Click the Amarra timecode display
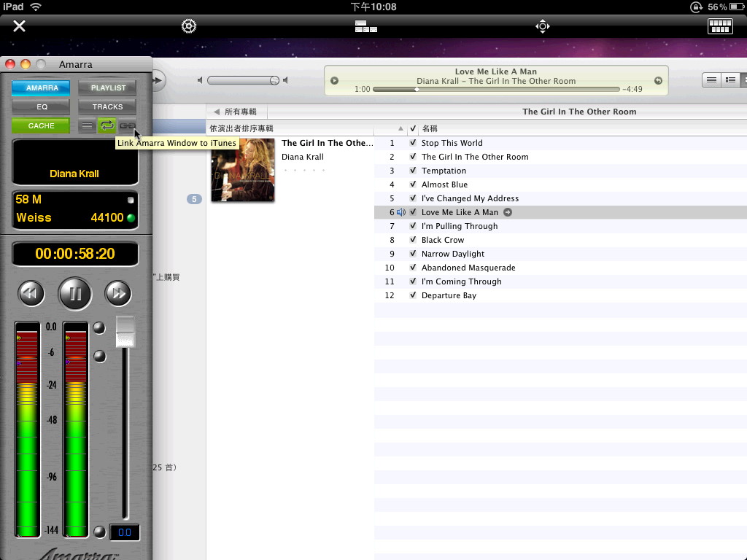This screenshot has width=747, height=560. [75, 253]
